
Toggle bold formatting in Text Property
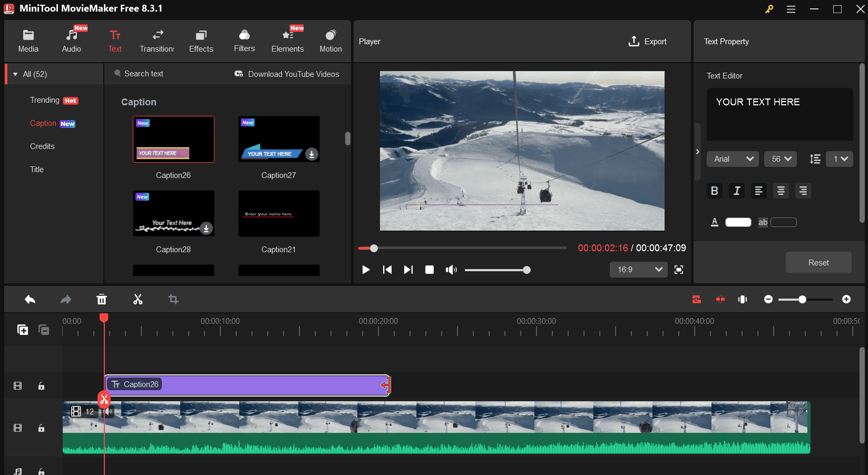[715, 191]
